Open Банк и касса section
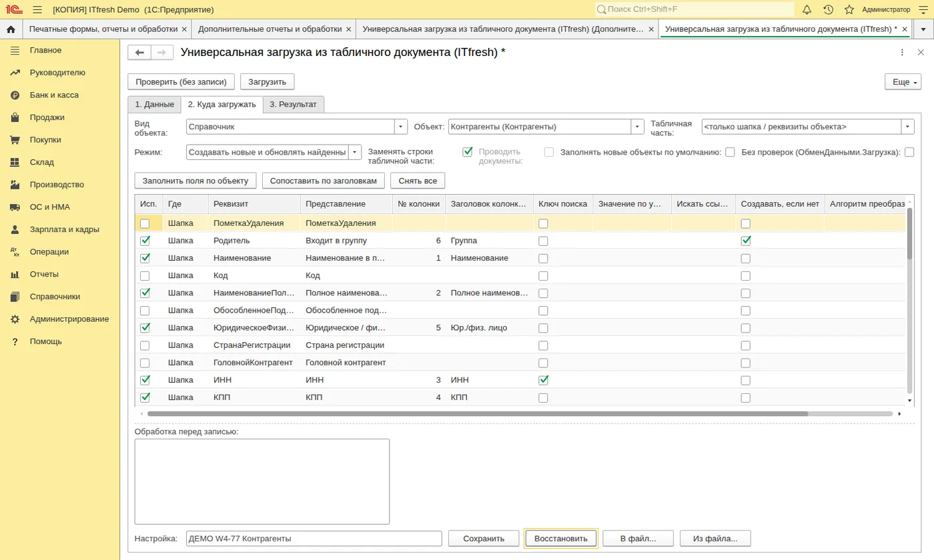 [54, 95]
